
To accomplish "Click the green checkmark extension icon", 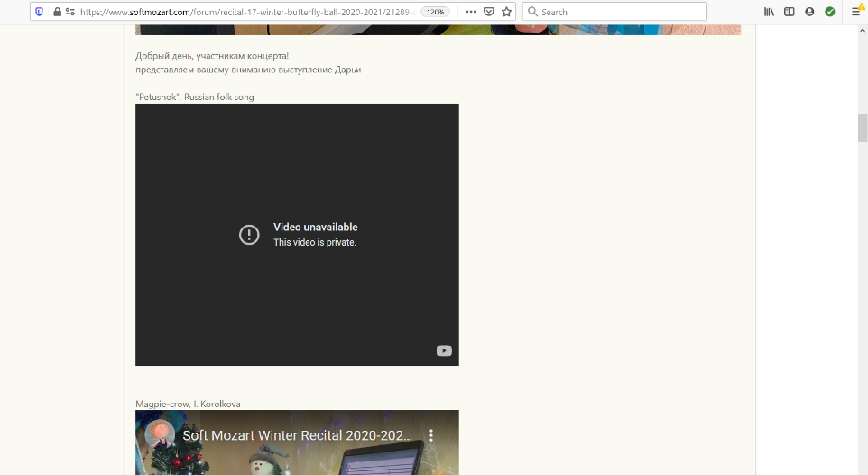I will (x=830, y=12).
